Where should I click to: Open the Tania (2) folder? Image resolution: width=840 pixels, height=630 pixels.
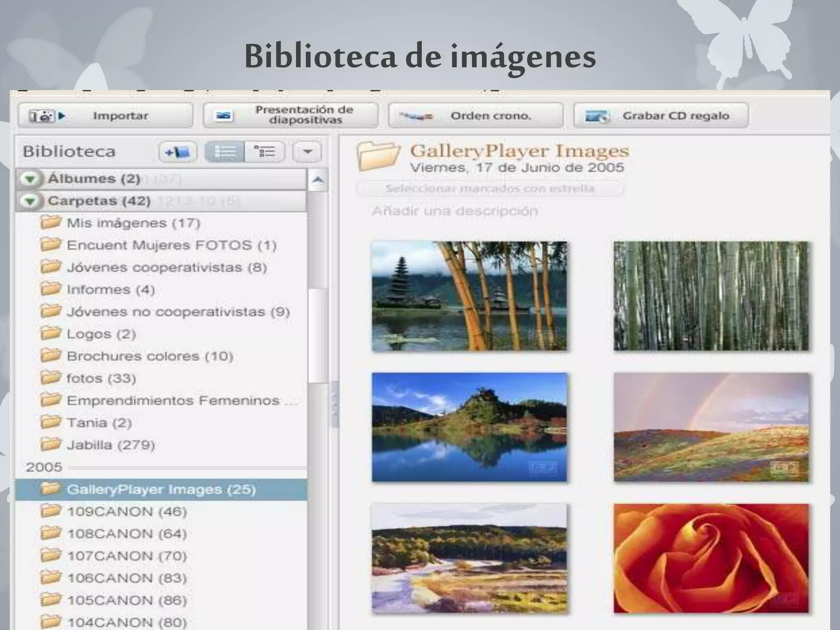click(x=161, y=422)
